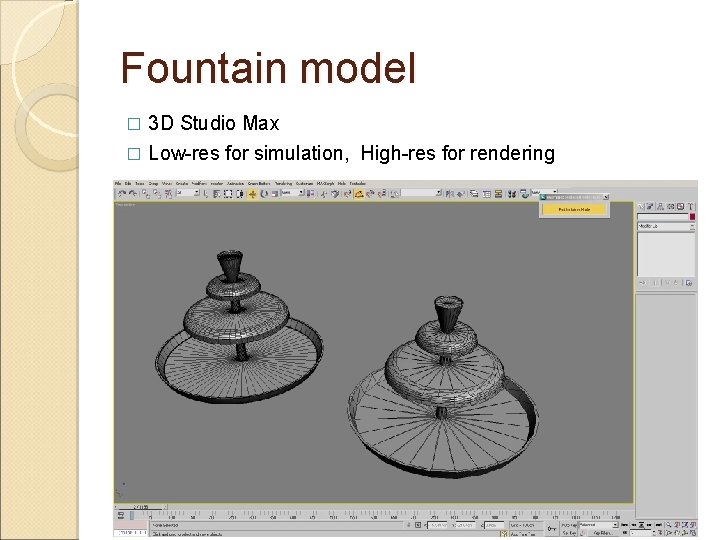Toggle the Percent Snap
720x540 pixels.
coord(371,194)
